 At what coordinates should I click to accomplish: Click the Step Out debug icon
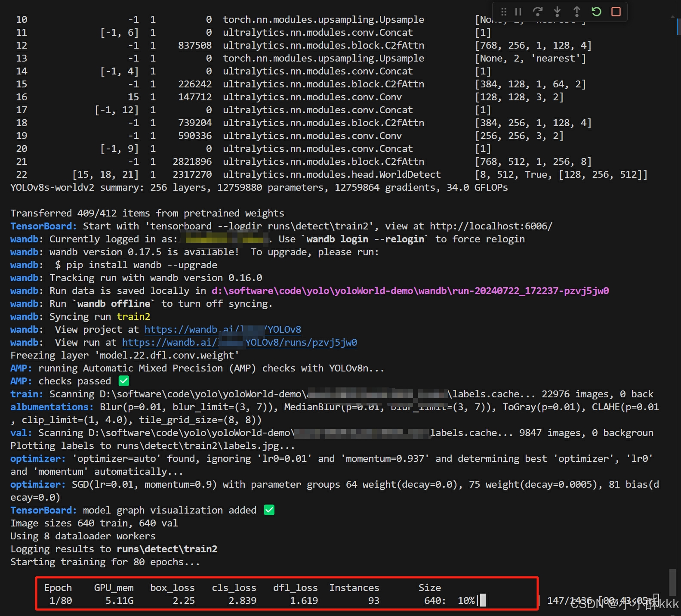(x=577, y=12)
